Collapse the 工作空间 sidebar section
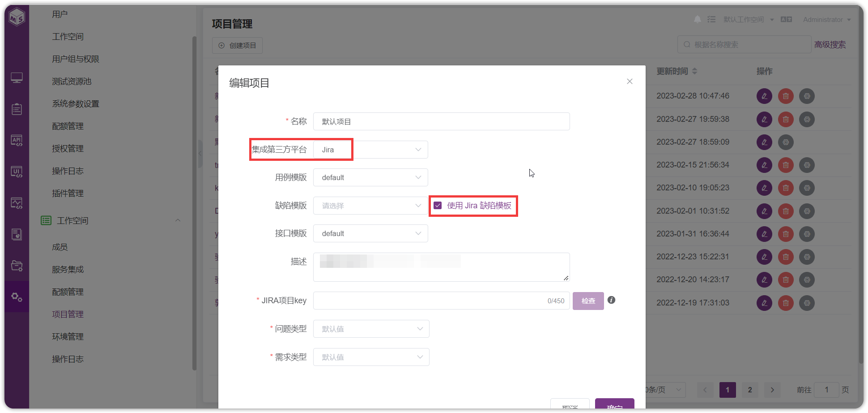868x413 pixels. tap(178, 220)
